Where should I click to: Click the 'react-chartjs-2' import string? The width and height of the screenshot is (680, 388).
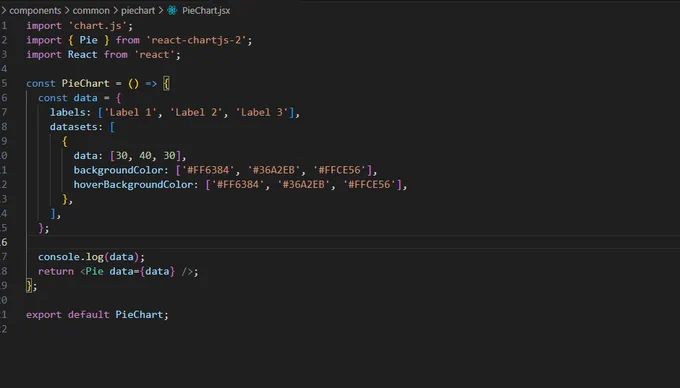196,40
